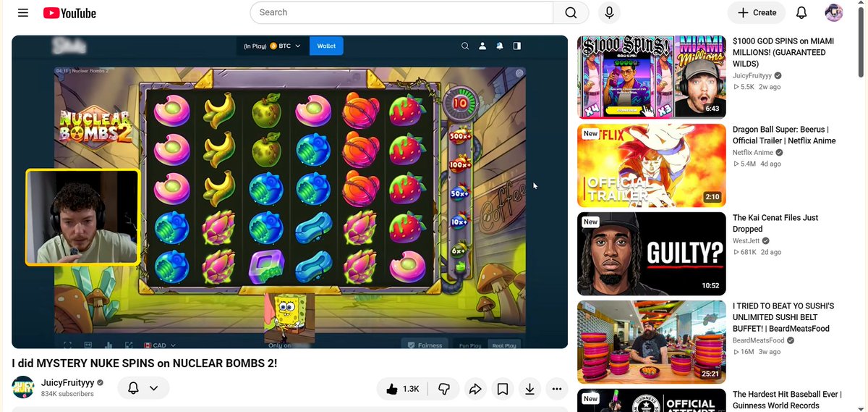The image size is (868, 412).
Task: Click the in-game popout expand icon
Action: [129, 345]
